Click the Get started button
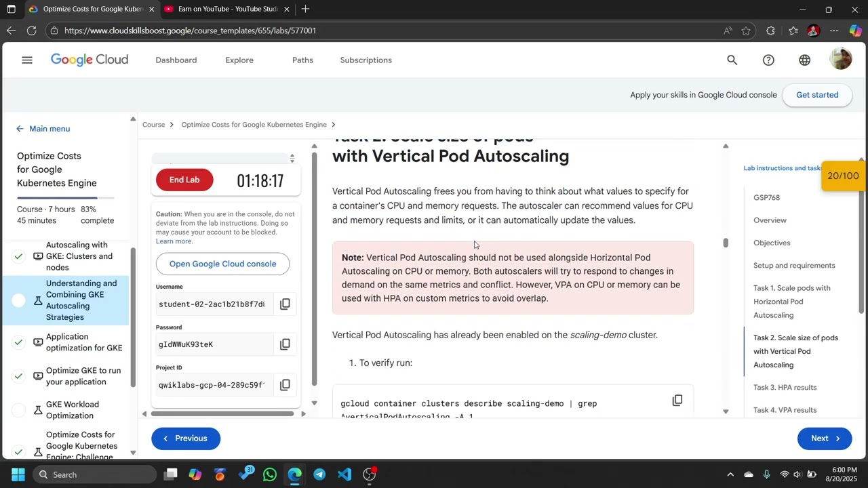Image resolution: width=868 pixels, height=488 pixels. point(817,95)
